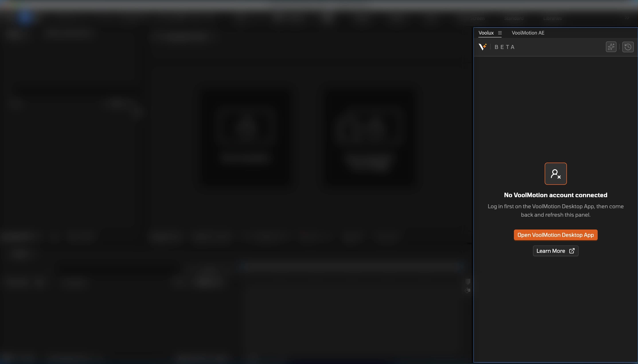
Task: Click external link arrow on Learn More
Action: pyautogui.click(x=572, y=251)
